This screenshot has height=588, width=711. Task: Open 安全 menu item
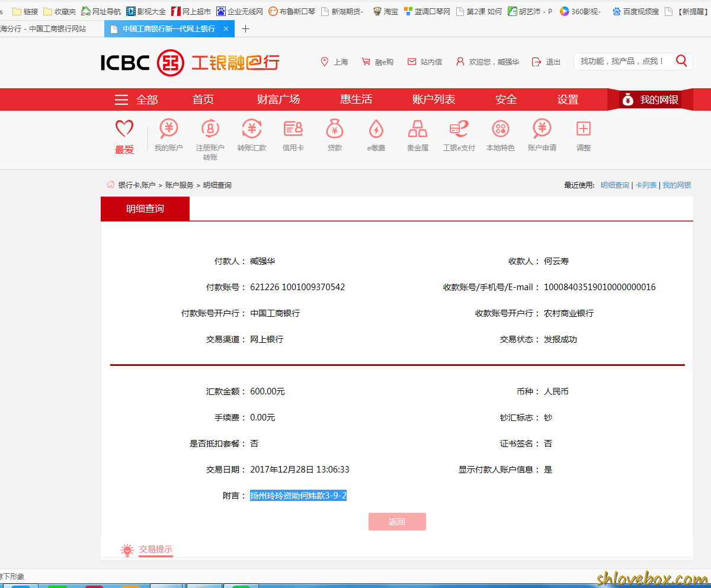coord(506,99)
